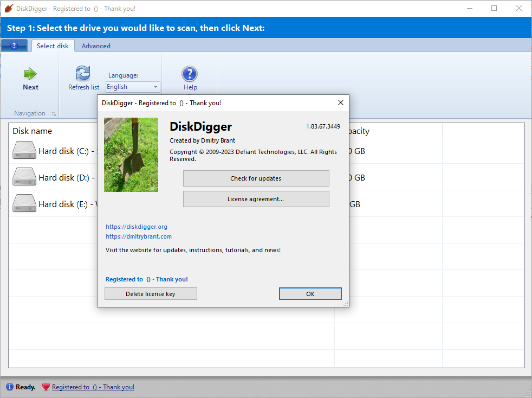Click the Hard disk (D:) drive icon
532x398 pixels.
(x=24, y=177)
